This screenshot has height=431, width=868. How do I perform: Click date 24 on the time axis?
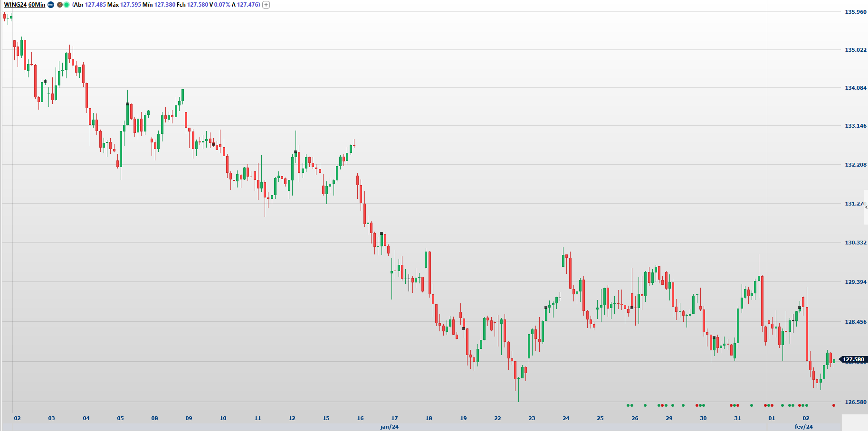coord(566,418)
